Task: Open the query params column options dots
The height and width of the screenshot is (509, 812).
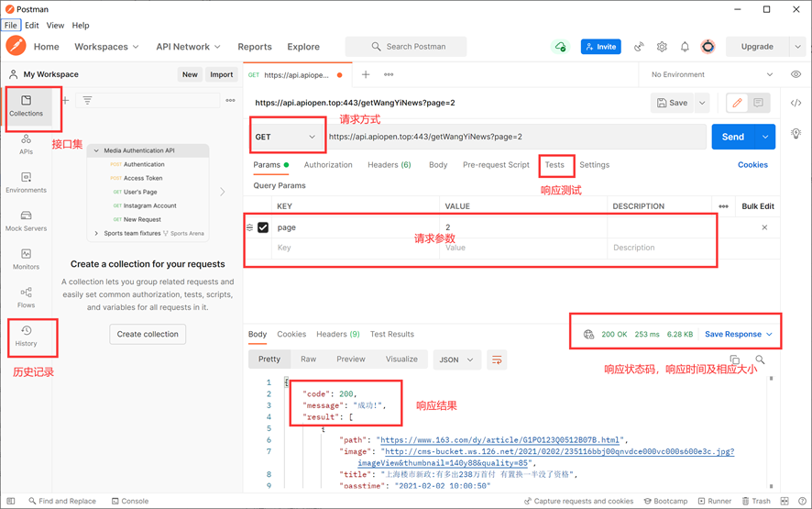Action: (723, 206)
